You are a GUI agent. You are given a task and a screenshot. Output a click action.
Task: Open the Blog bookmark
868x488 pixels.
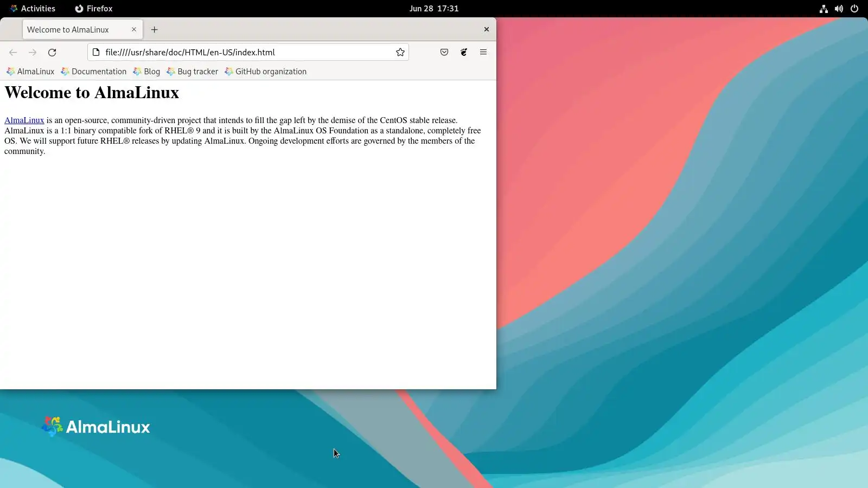point(146,72)
